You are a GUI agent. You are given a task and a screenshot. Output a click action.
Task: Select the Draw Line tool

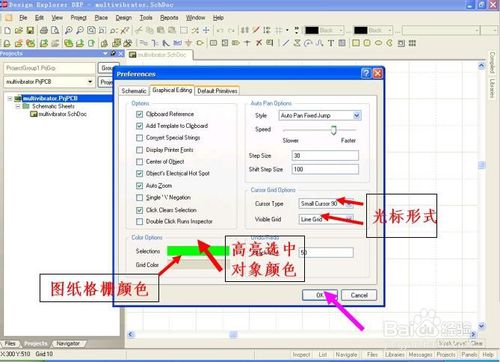click(x=286, y=43)
